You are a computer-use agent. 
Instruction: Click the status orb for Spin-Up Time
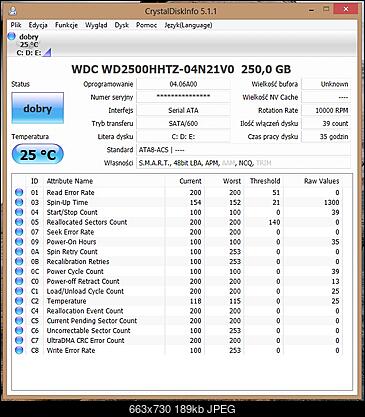point(19,202)
